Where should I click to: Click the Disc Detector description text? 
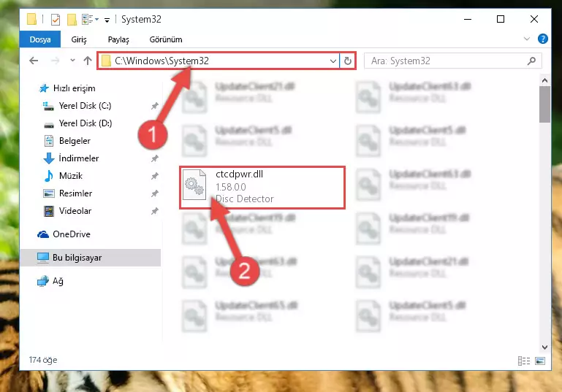[244, 199]
